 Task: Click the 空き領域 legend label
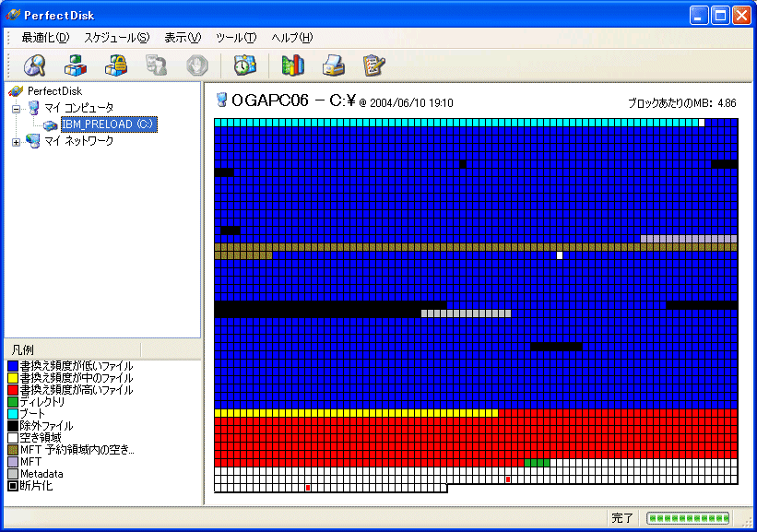tap(41, 438)
